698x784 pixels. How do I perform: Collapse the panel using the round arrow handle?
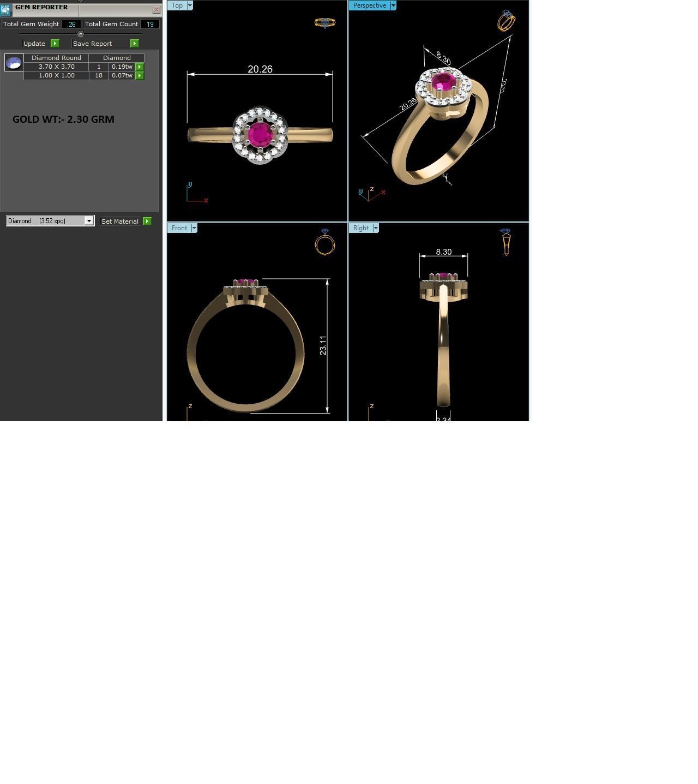[81, 34]
